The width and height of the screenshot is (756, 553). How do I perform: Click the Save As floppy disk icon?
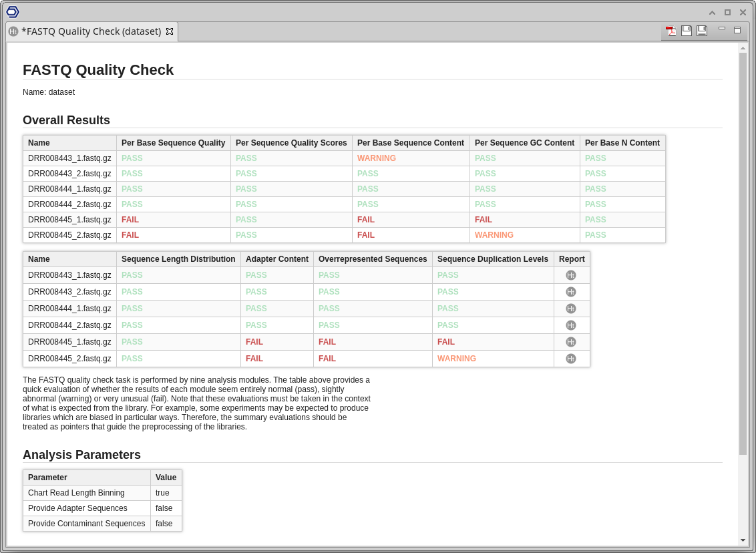pyautogui.click(x=702, y=31)
